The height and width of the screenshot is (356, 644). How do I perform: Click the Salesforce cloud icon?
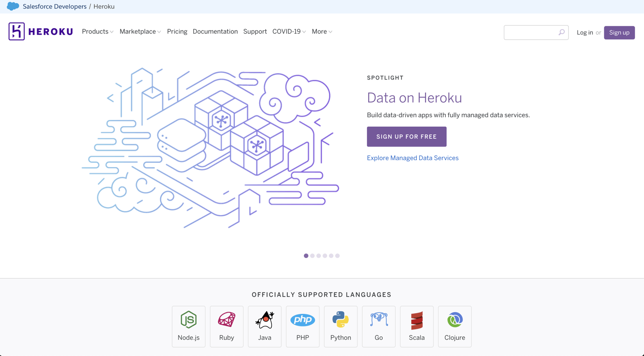click(13, 6)
